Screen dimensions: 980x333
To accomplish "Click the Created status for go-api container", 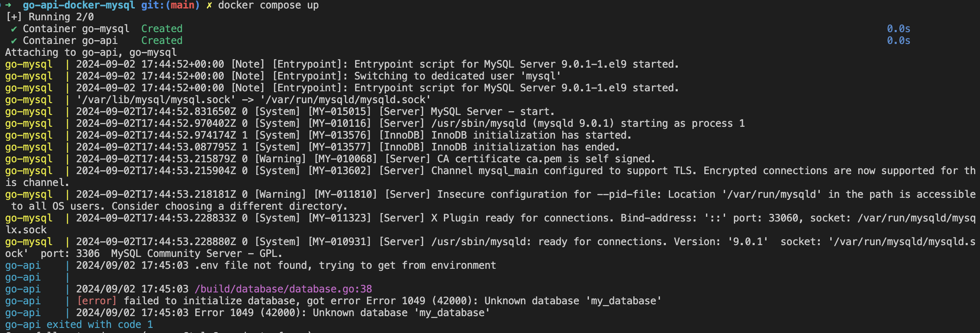I will 162,41.
